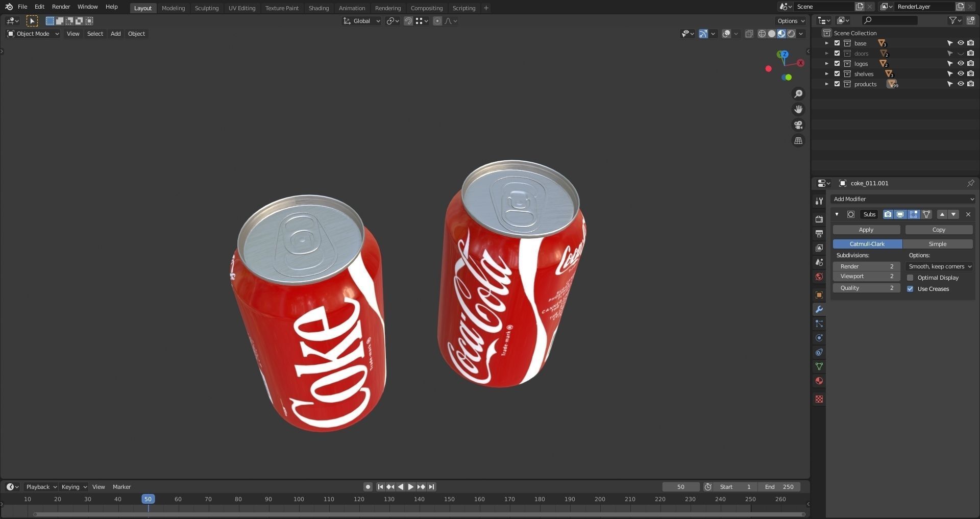Click the zoom viewport magnifier icon
The width and height of the screenshot is (980, 519).
798,94
